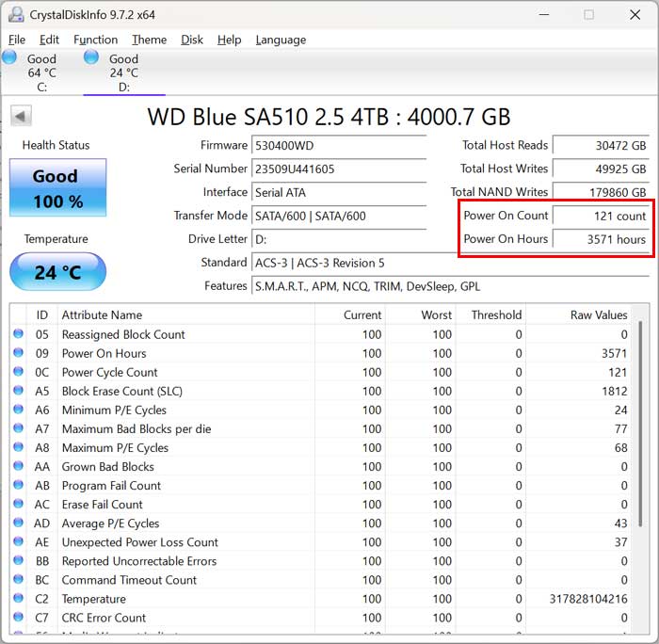This screenshot has width=659, height=644.
Task: Open the File menu
Action: tap(17, 40)
